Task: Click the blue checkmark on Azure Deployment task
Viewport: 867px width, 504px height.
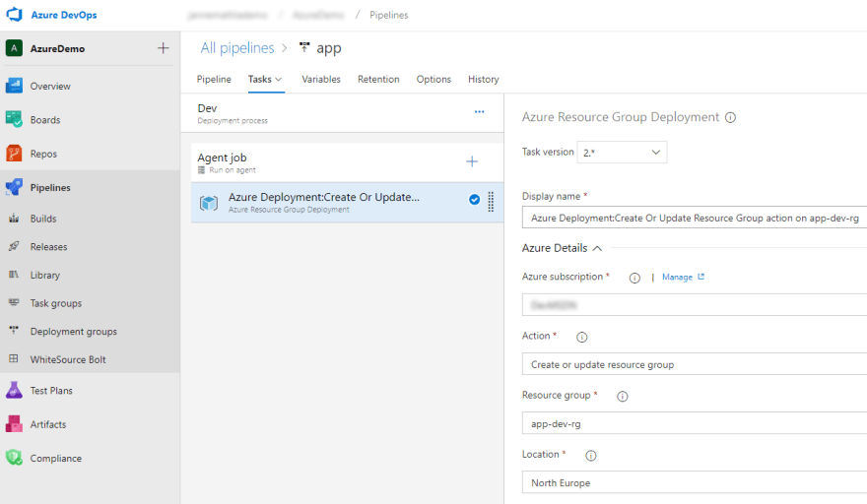Action: click(475, 200)
